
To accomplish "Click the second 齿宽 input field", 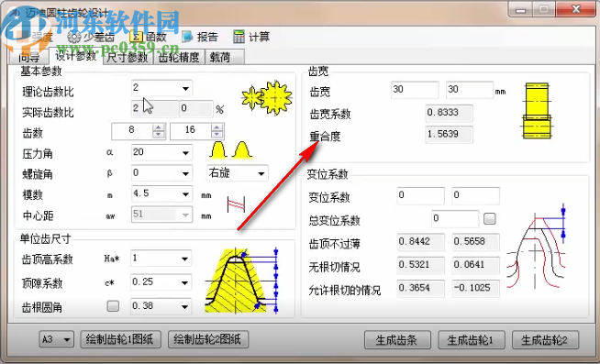I will 470,90.
